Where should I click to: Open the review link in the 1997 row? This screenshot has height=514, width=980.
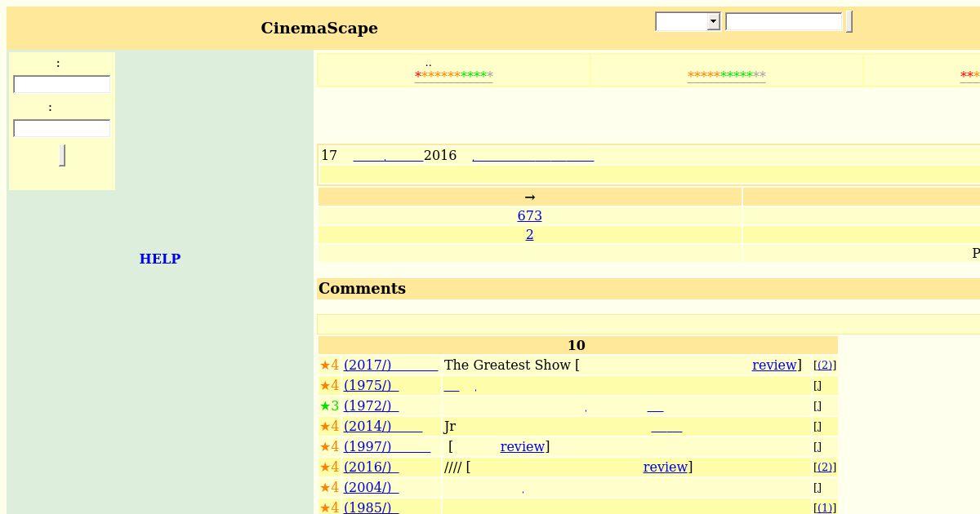click(522, 446)
